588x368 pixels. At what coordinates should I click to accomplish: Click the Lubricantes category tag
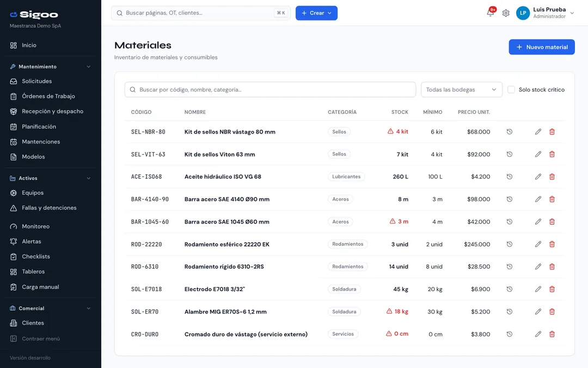click(346, 177)
